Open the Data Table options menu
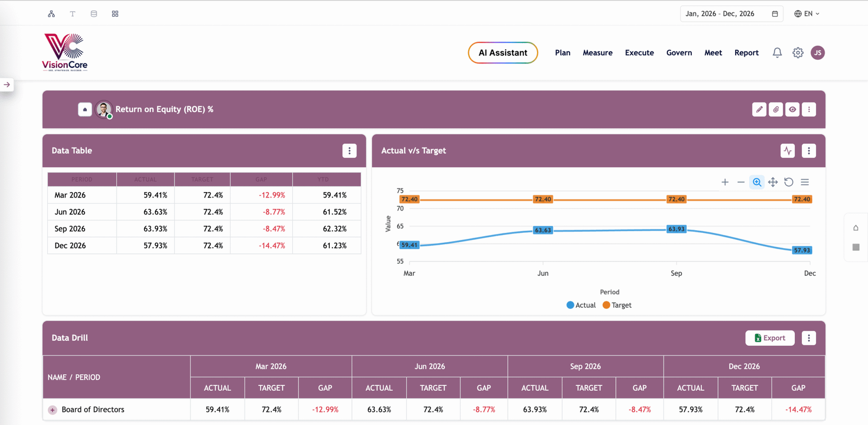Viewport: 868px width, 425px height. click(349, 151)
